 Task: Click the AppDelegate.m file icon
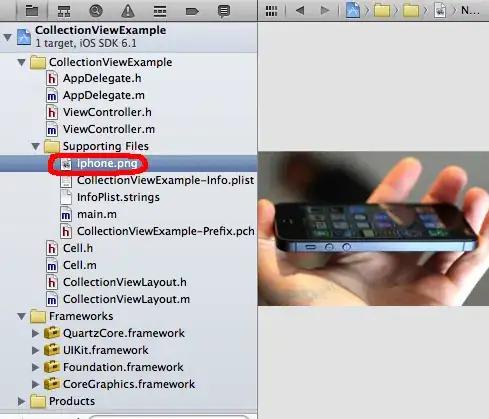(x=52, y=96)
